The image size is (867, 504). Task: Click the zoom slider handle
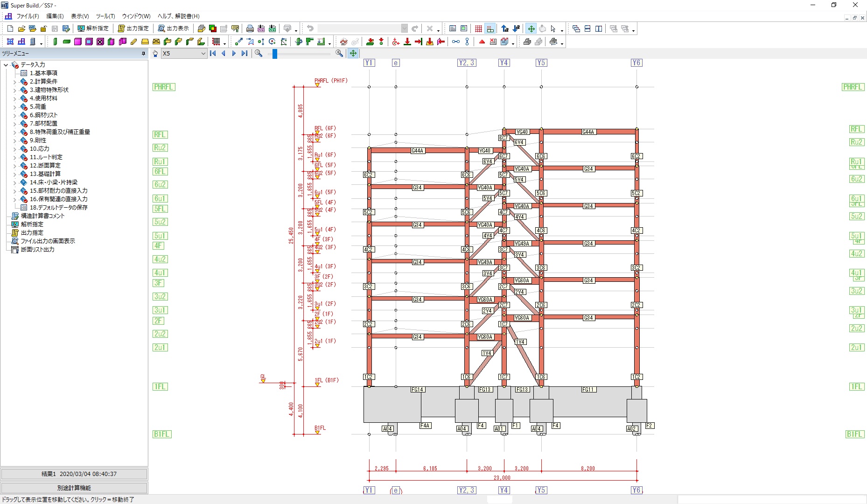click(275, 54)
